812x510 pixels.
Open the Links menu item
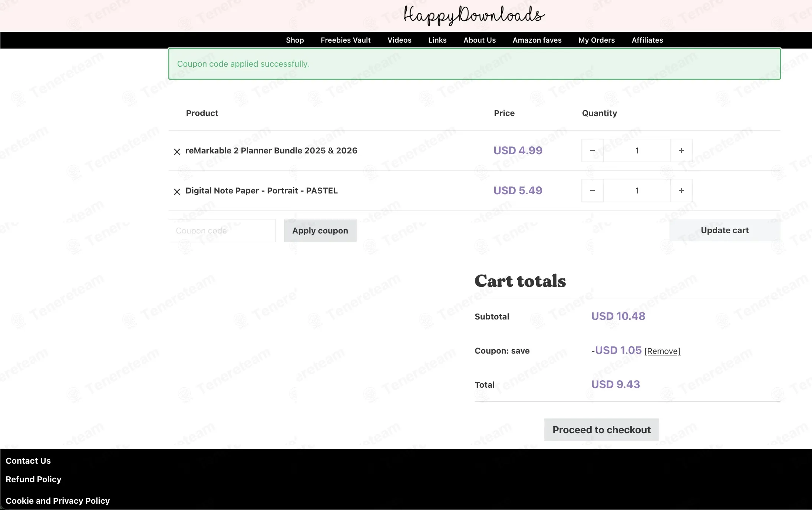(437, 40)
